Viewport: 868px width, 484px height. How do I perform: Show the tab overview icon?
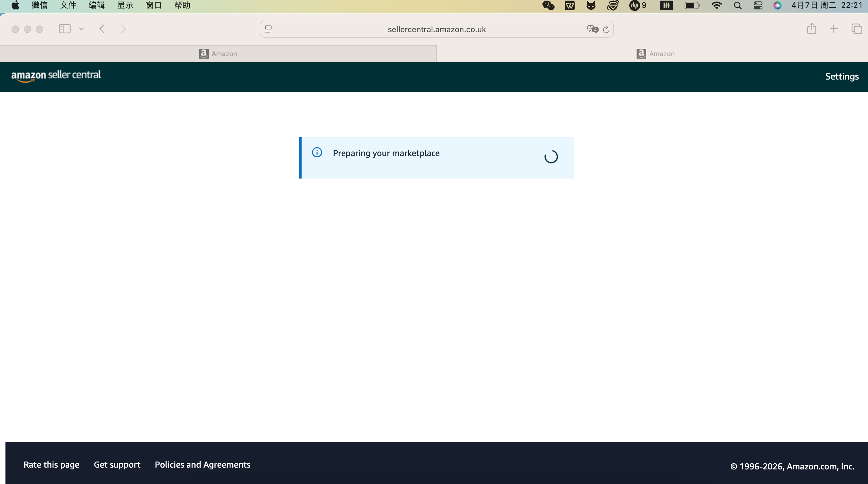click(856, 29)
